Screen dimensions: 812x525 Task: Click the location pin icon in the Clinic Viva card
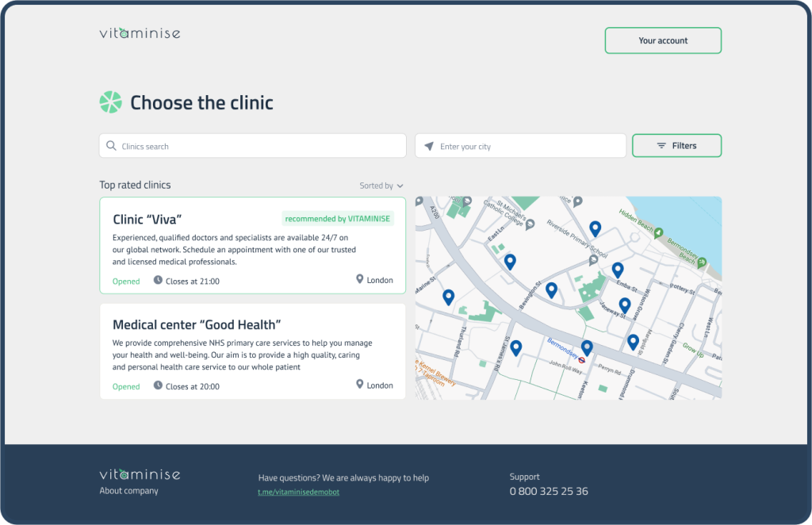359,279
